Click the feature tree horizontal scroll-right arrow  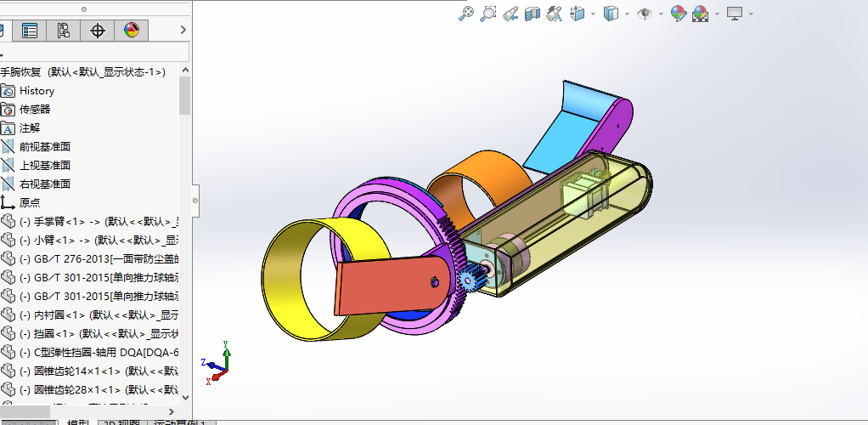tap(171, 411)
